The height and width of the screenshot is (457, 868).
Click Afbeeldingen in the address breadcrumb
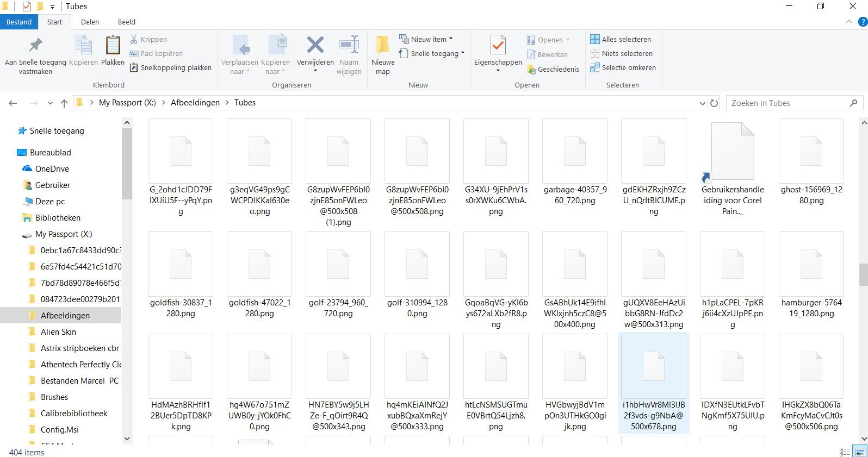[x=195, y=103]
